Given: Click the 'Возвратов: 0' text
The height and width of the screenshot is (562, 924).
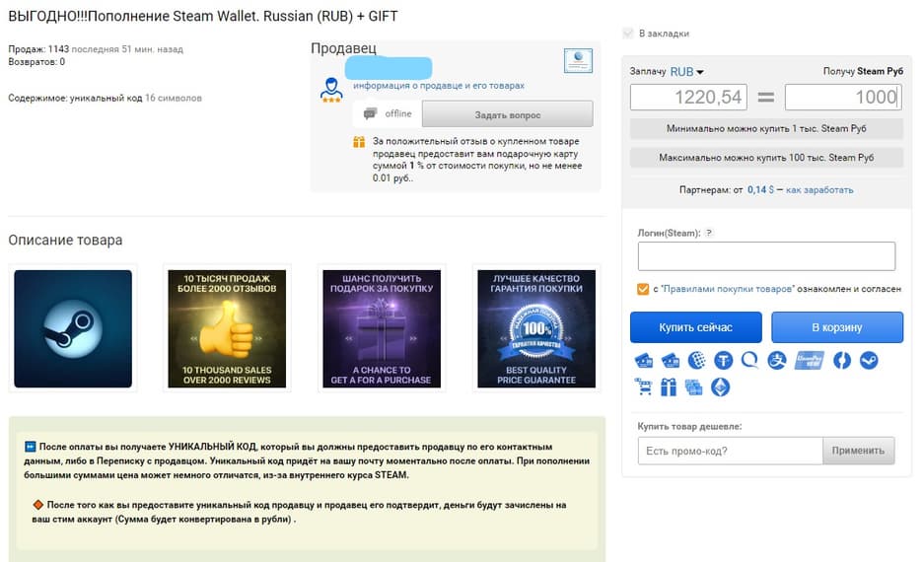Looking at the screenshot, I should point(36,62).
